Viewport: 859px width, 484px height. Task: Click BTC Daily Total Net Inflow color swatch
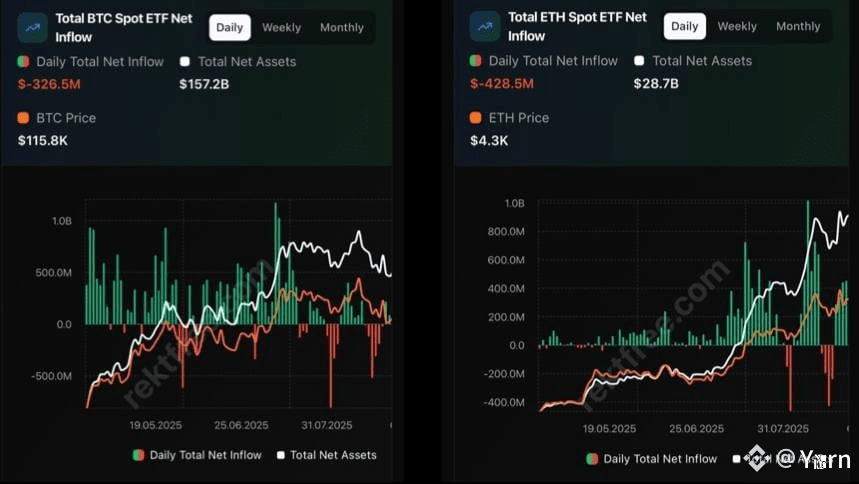click(23, 61)
